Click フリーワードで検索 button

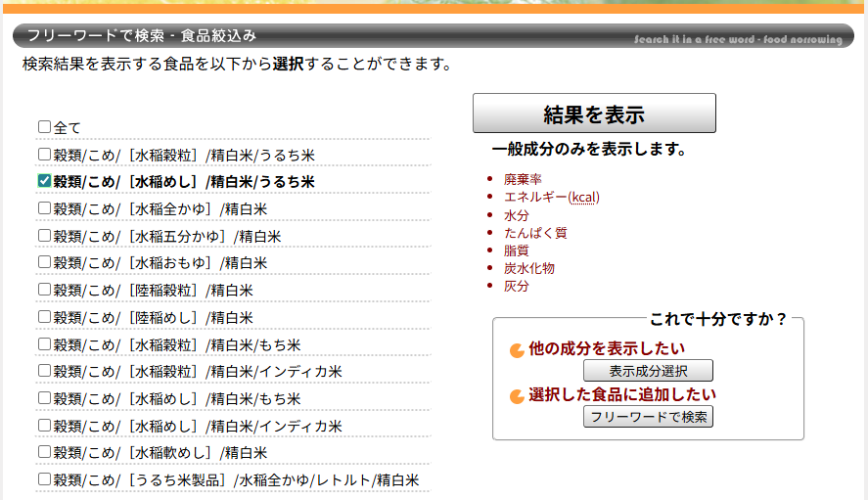648,417
